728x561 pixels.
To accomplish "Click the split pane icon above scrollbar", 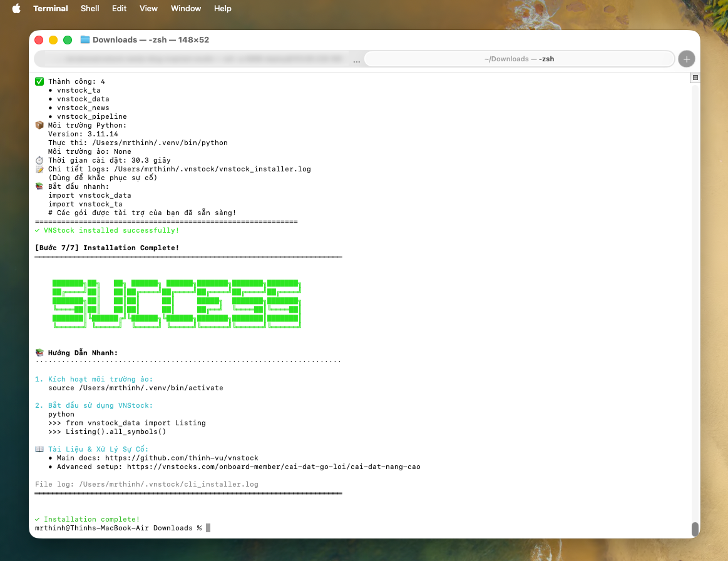I will [695, 78].
